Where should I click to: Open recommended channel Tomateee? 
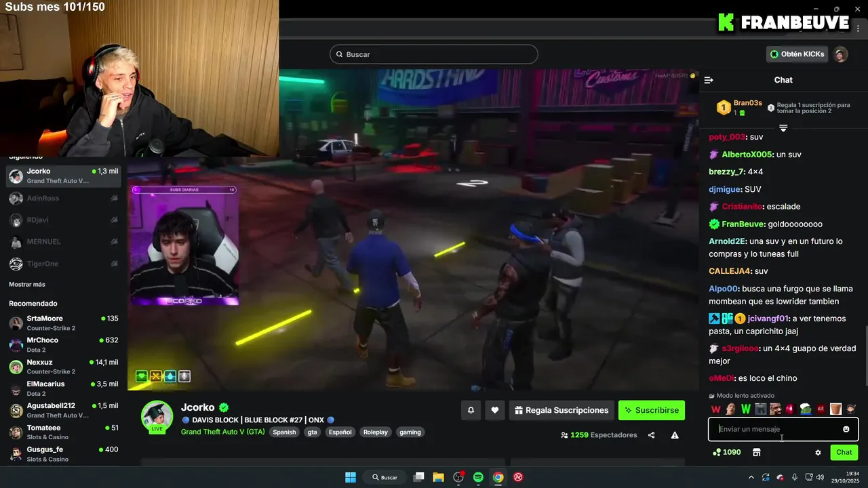click(x=64, y=432)
